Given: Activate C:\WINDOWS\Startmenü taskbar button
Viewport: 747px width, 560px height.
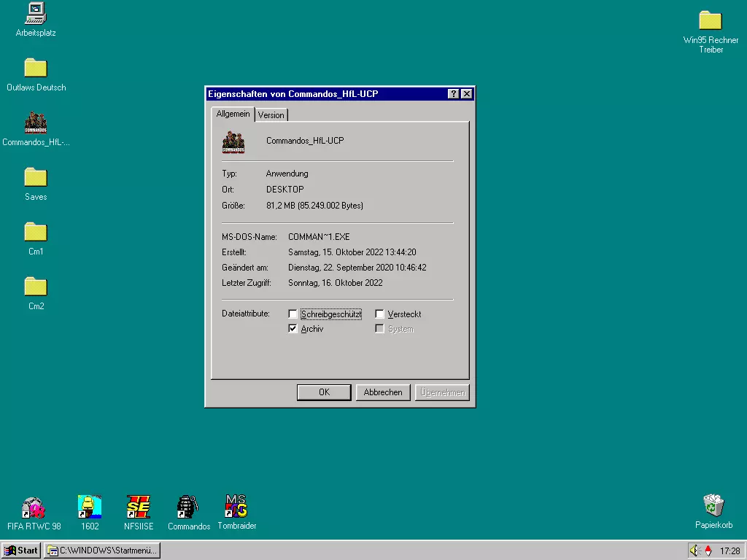Looking at the screenshot, I should (x=102, y=551).
